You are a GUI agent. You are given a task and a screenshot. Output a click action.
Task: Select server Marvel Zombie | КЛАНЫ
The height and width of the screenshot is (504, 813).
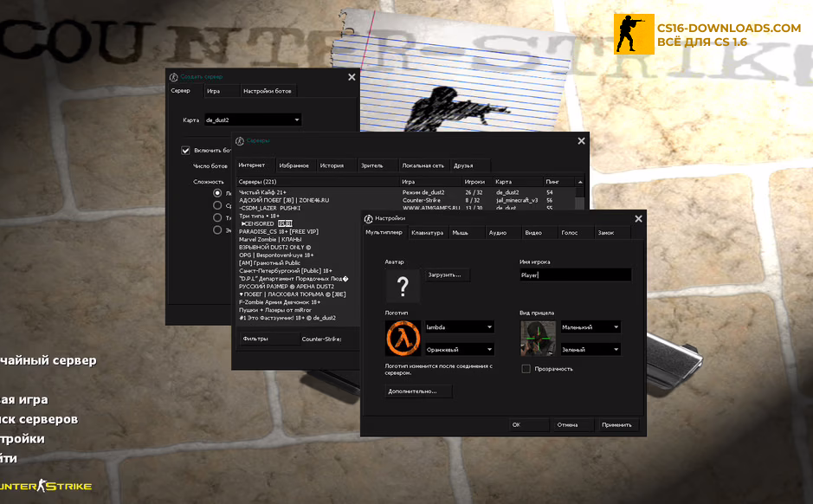270,240
